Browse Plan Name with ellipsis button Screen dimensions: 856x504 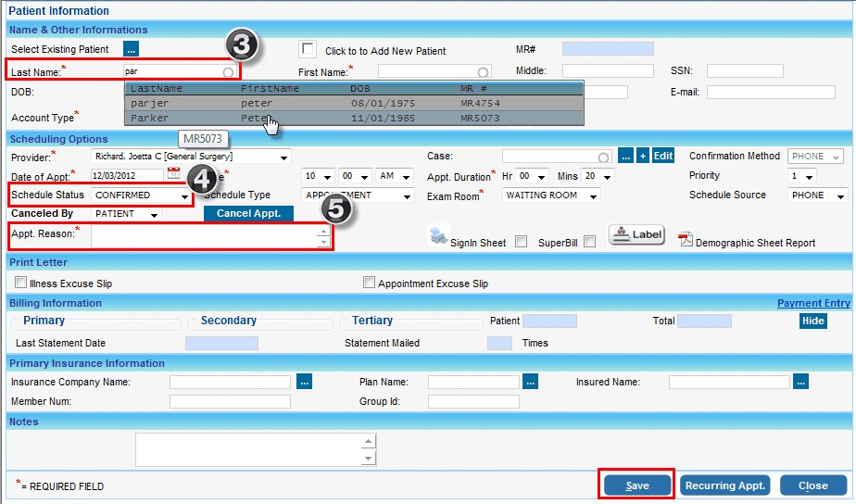530,381
